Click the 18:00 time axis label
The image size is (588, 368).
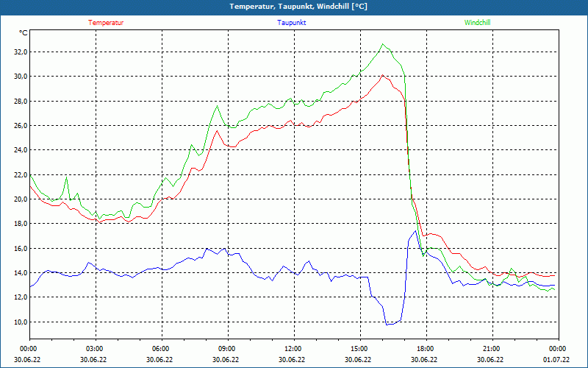pyautogui.click(x=425, y=349)
